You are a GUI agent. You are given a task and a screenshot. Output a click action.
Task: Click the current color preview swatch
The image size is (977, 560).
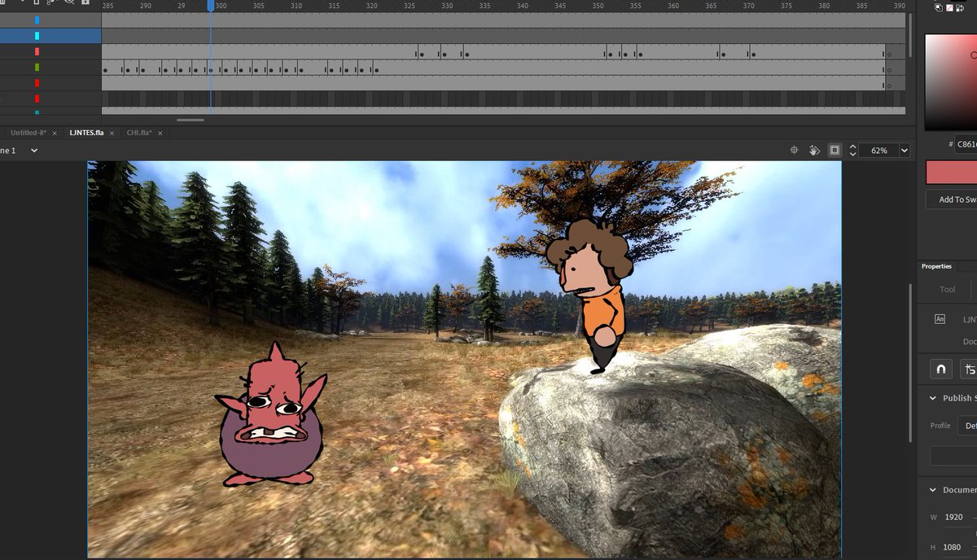(951, 173)
